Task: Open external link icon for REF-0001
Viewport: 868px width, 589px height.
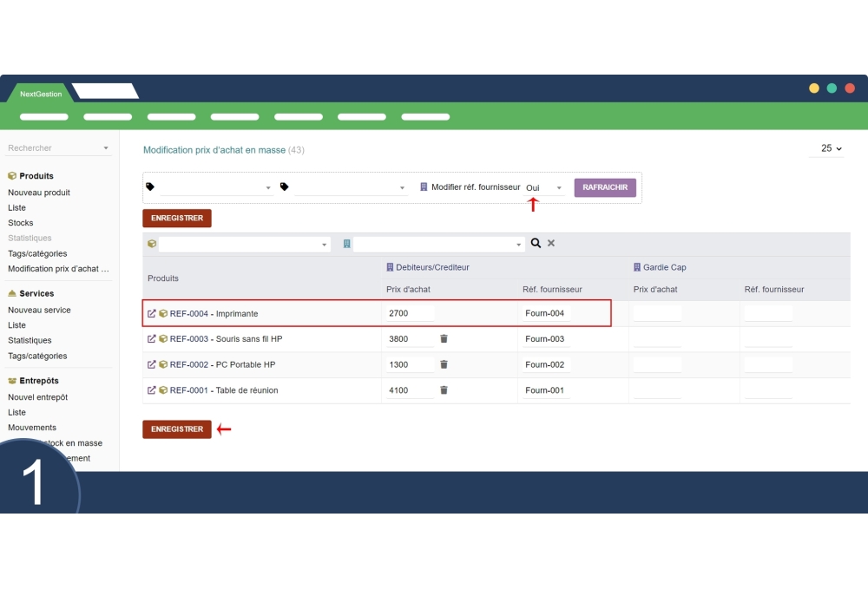Action: pos(152,390)
